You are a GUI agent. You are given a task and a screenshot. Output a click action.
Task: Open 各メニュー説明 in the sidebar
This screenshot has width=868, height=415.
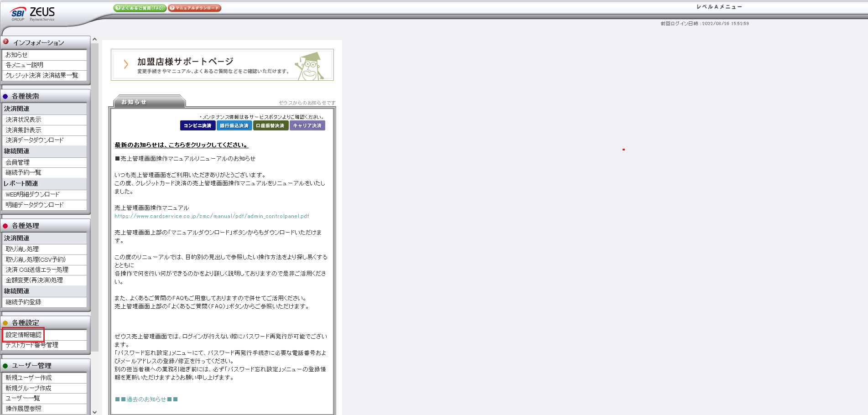(x=44, y=65)
